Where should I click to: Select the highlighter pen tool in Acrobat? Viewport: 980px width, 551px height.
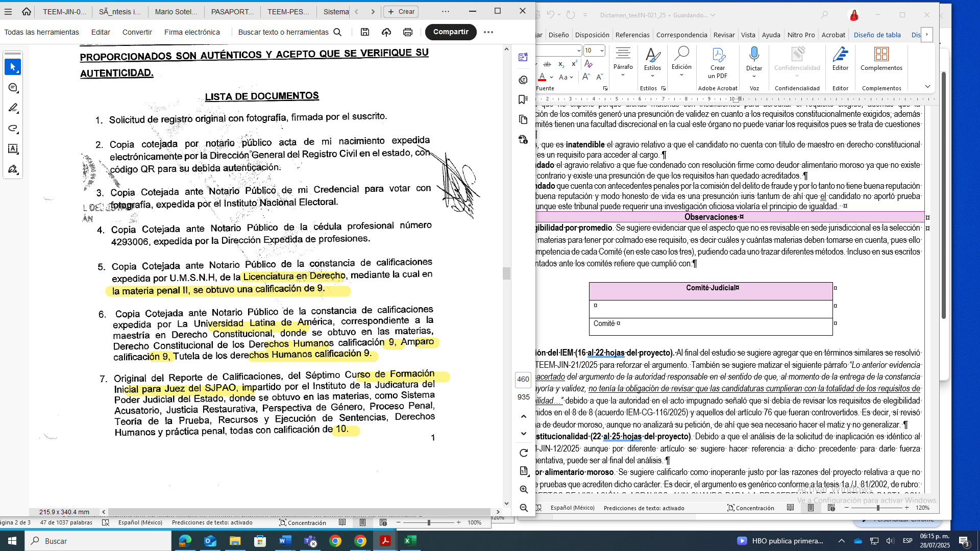coord(13,108)
